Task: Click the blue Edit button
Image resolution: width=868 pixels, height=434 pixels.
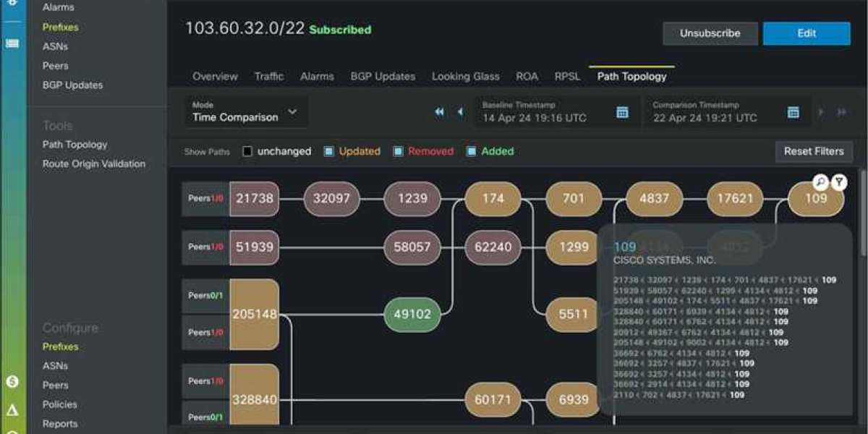Action: click(807, 33)
